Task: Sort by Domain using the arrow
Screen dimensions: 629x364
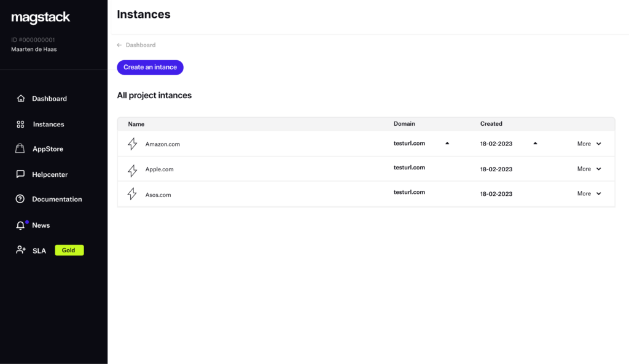Action: 447,143
